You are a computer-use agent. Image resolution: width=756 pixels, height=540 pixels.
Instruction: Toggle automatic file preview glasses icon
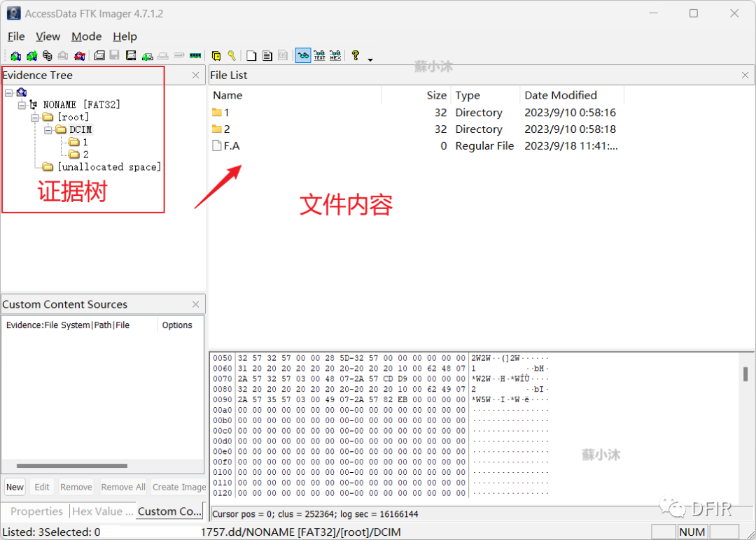coord(303,56)
